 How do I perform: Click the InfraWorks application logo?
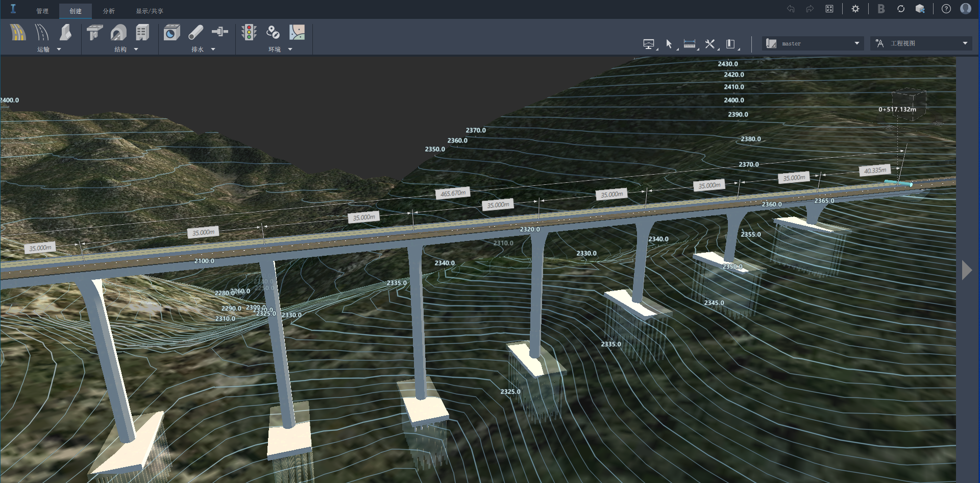(x=13, y=9)
